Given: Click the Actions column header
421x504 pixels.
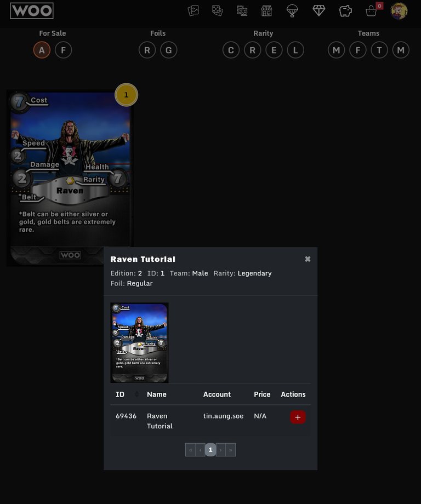Looking at the screenshot, I should tap(293, 394).
